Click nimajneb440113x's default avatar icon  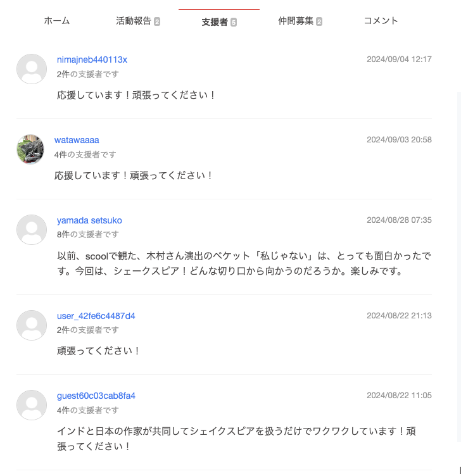(32, 69)
